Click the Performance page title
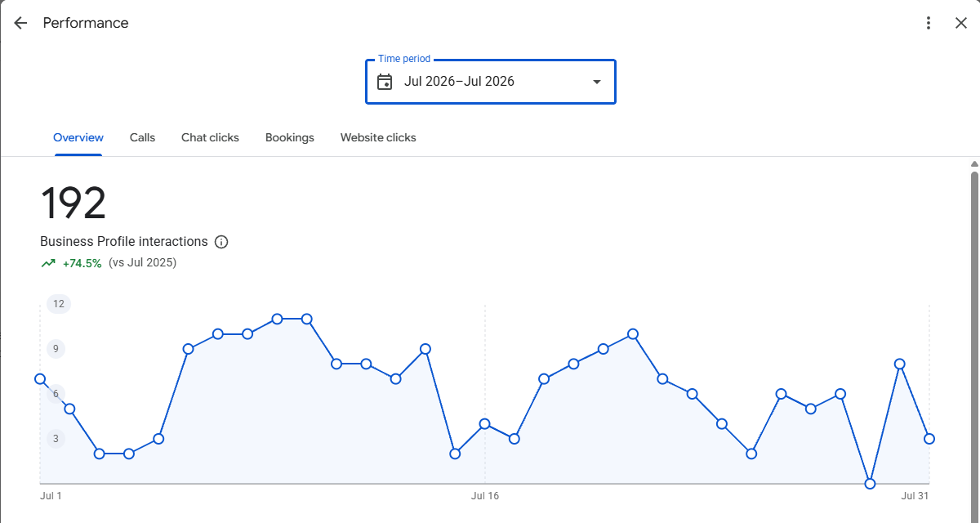This screenshot has height=523, width=980. pos(86,23)
